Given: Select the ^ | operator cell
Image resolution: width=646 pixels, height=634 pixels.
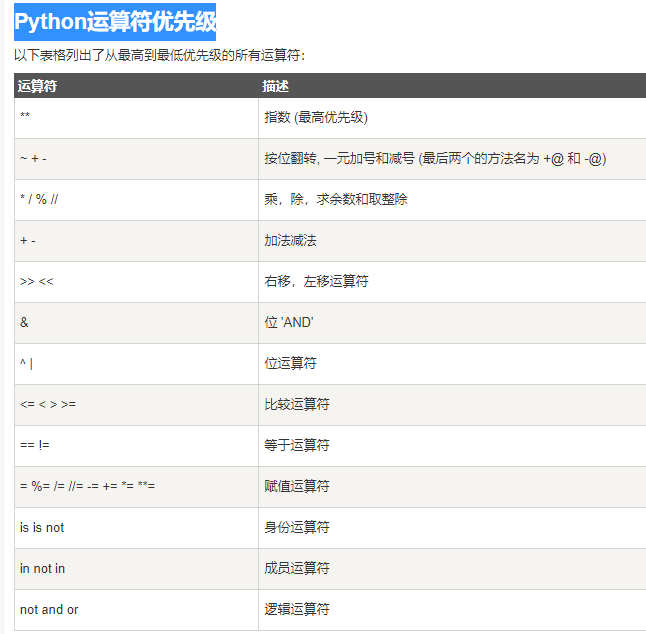Looking at the screenshot, I should (136, 364).
